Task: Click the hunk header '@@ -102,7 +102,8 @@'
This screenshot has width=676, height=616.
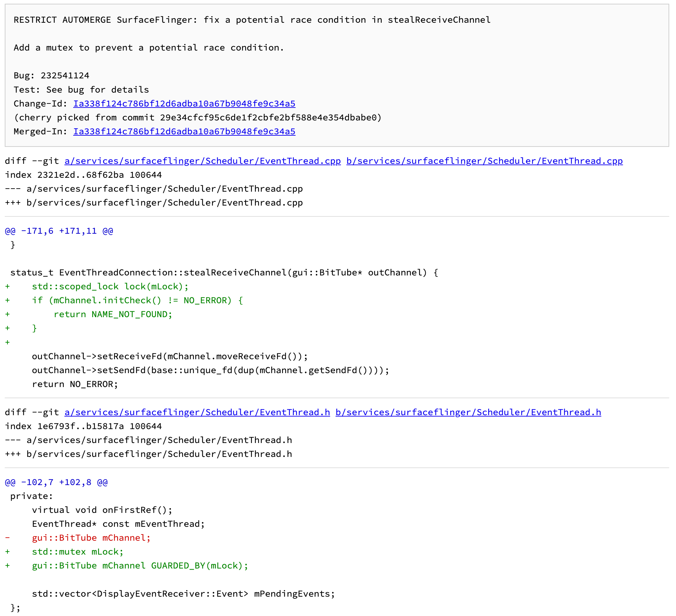Action: (56, 482)
